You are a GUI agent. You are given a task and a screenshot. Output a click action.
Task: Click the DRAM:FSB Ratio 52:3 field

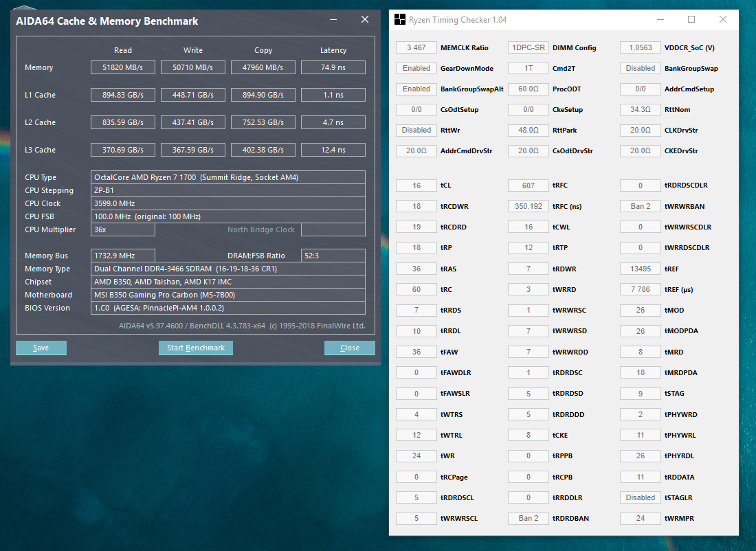pyautogui.click(x=333, y=256)
